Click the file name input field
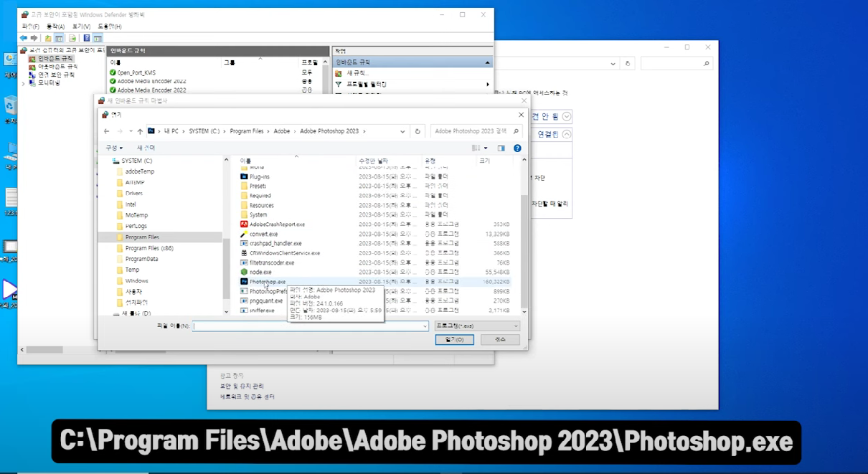 [x=311, y=326]
